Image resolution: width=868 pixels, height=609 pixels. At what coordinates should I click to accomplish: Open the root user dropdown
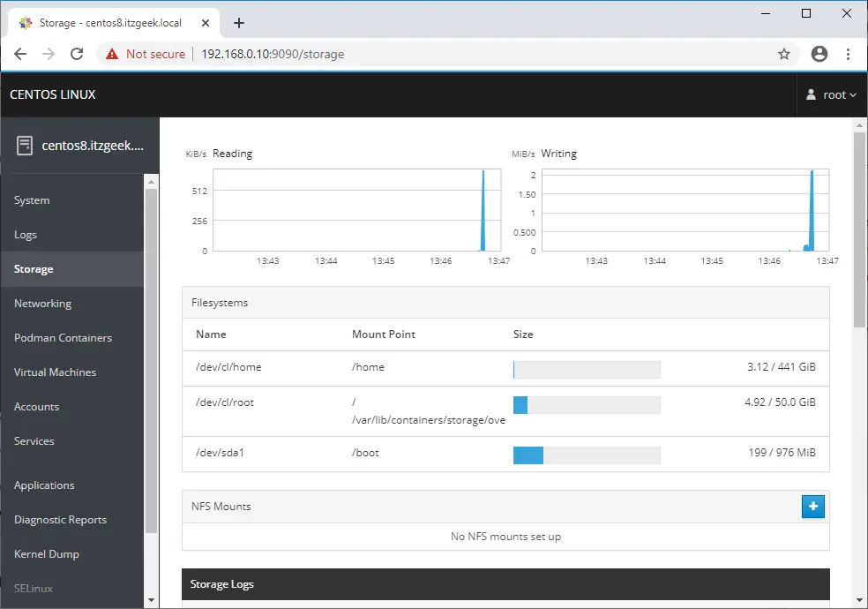pyautogui.click(x=832, y=94)
